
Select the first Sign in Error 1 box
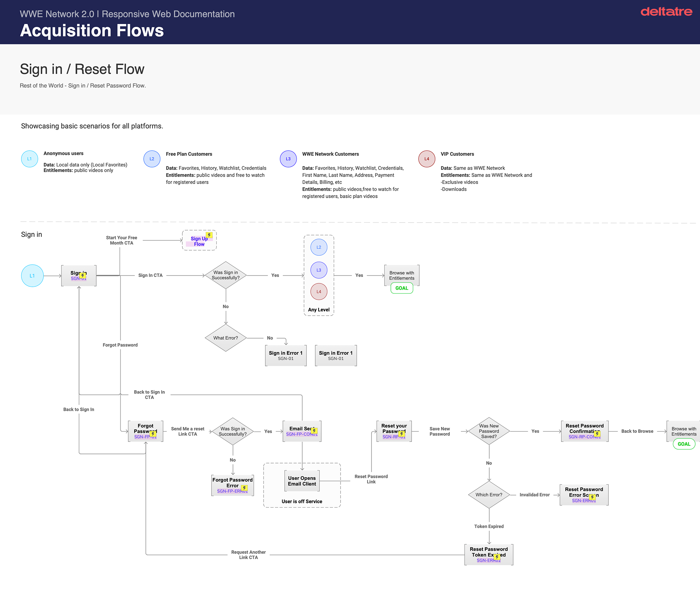tap(286, 356)
